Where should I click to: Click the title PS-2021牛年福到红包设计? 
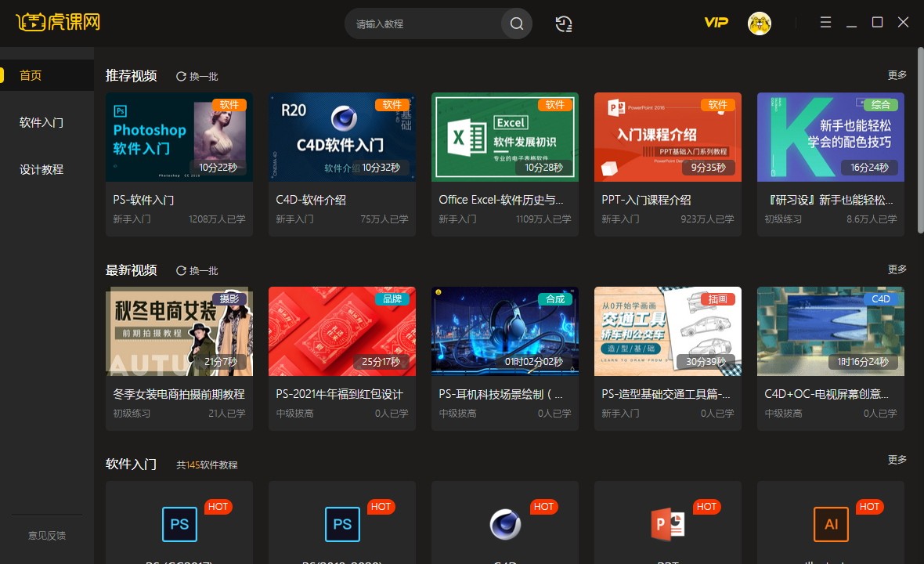tap(339, 394)
